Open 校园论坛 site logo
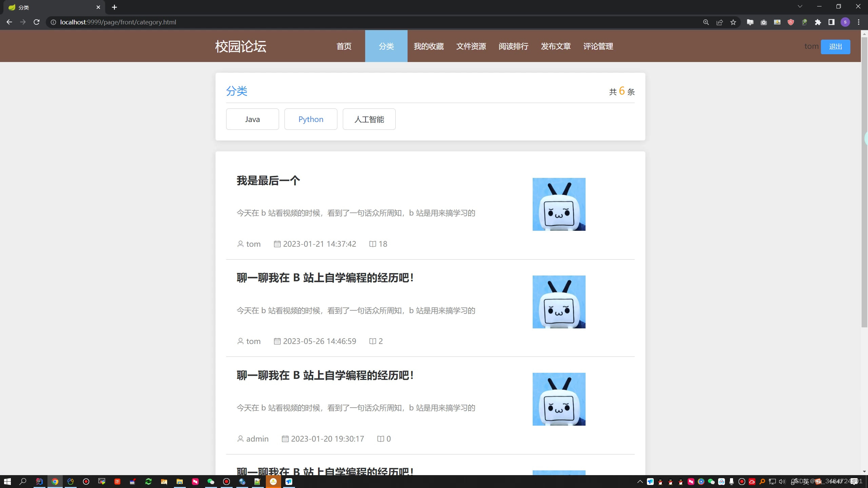The width and height of the screenshot is (868, 488). [x=240, y=46]
